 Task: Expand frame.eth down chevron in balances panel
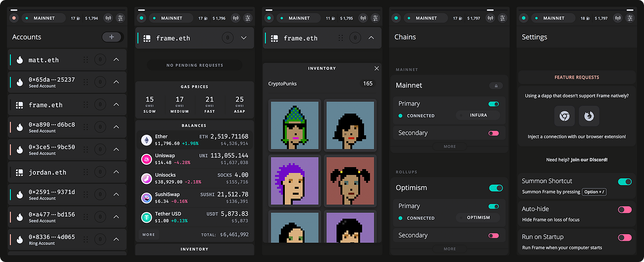coord(244,38)
